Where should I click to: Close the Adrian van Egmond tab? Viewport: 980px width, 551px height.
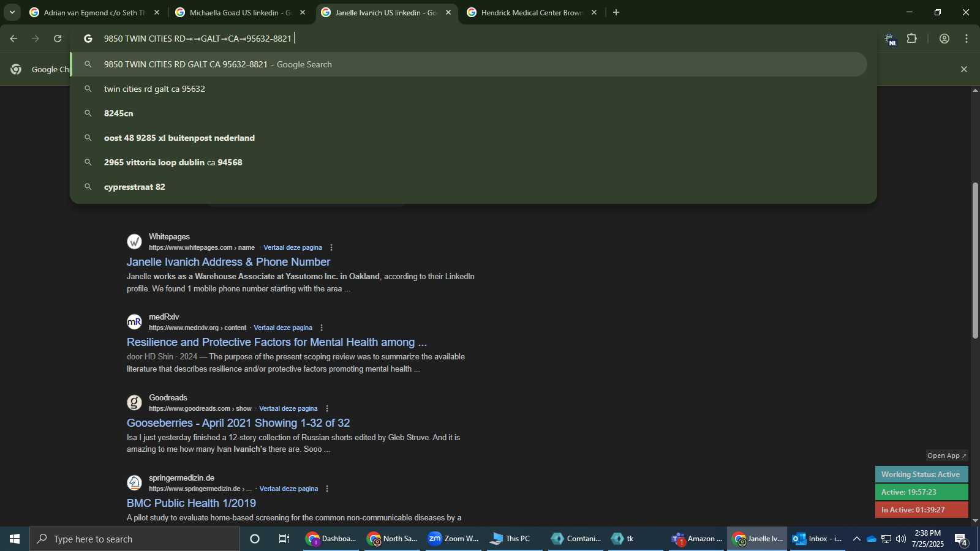point(157,12)
